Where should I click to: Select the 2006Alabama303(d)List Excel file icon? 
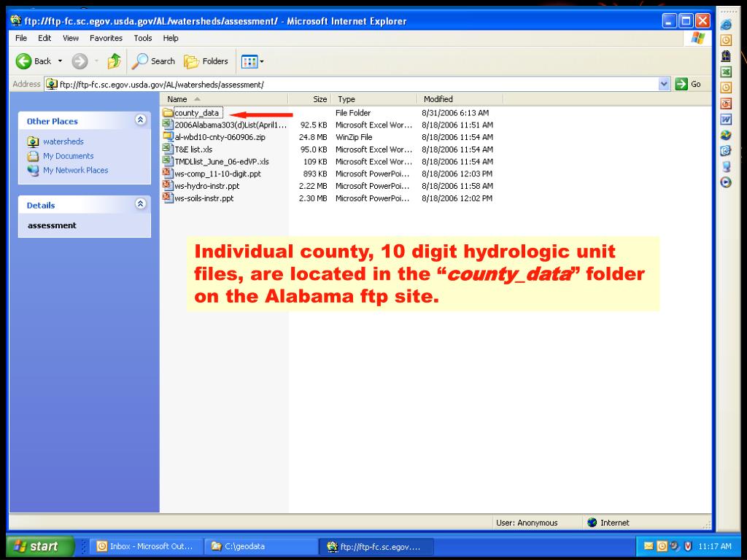tap(167, 125)
